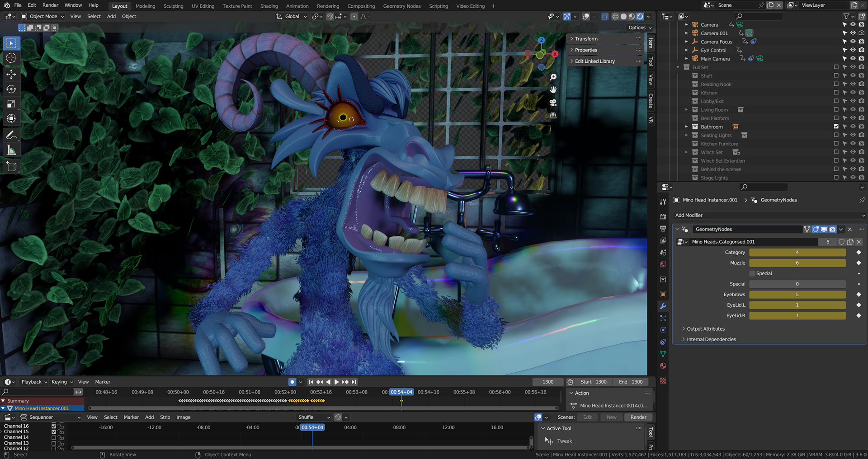Select the Annotate tool

pos(11,135)
